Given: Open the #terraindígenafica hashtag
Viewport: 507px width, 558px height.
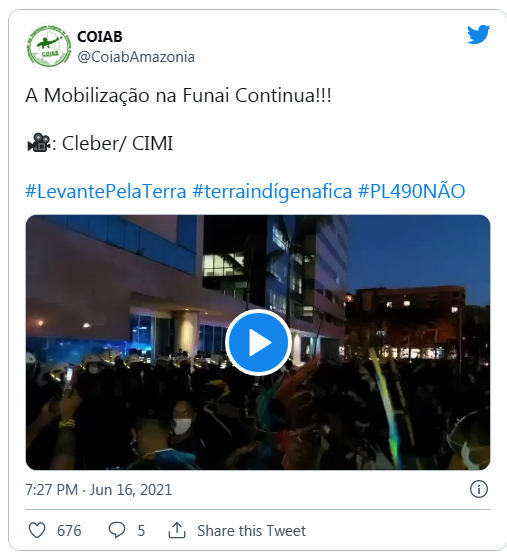Looking at the screenshot, I should [272, 191].
